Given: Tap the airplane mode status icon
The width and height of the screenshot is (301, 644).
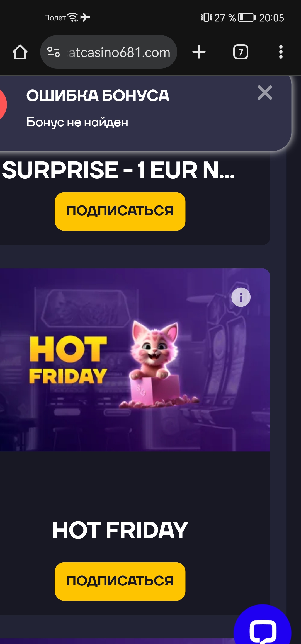Looking at the screenshot, I should 85,17.
